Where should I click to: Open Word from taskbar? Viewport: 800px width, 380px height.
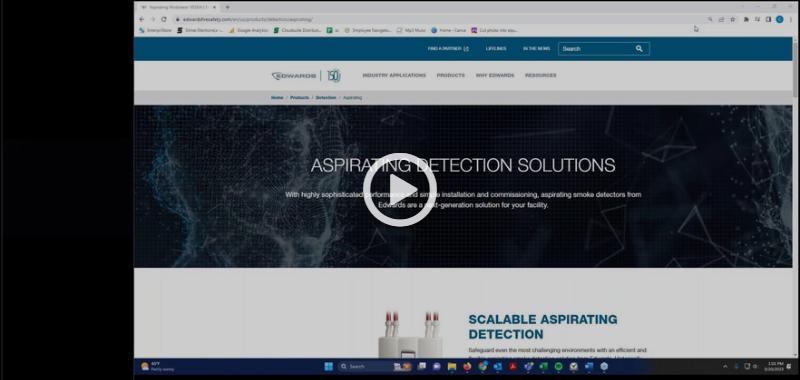tap(589, 366)
